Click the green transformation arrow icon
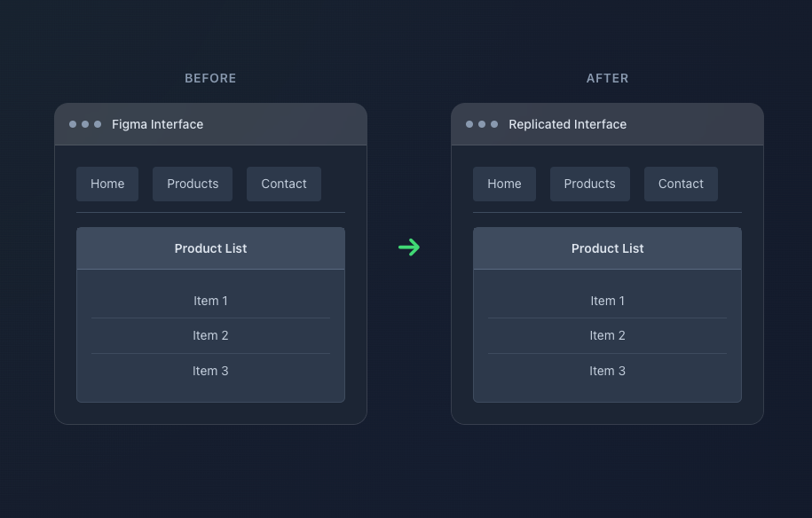This screenshot has height=518, width=812. [409, 247]
